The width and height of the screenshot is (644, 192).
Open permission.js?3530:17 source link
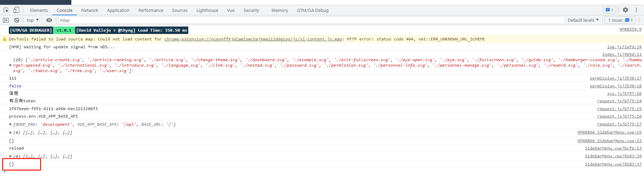coord(615,78)
